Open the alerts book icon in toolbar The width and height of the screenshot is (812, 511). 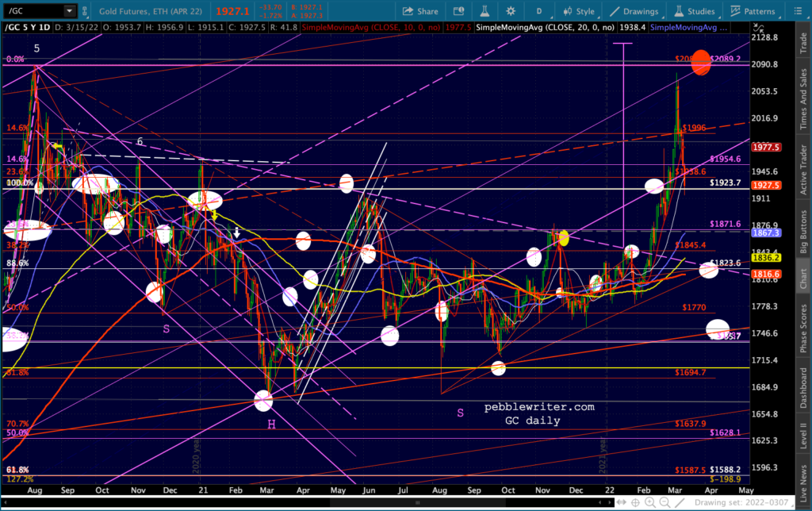[x=458, y=11]
